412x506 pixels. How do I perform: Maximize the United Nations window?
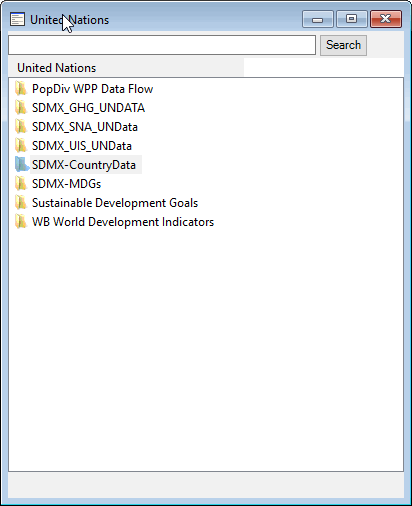[x=351, y=19]
